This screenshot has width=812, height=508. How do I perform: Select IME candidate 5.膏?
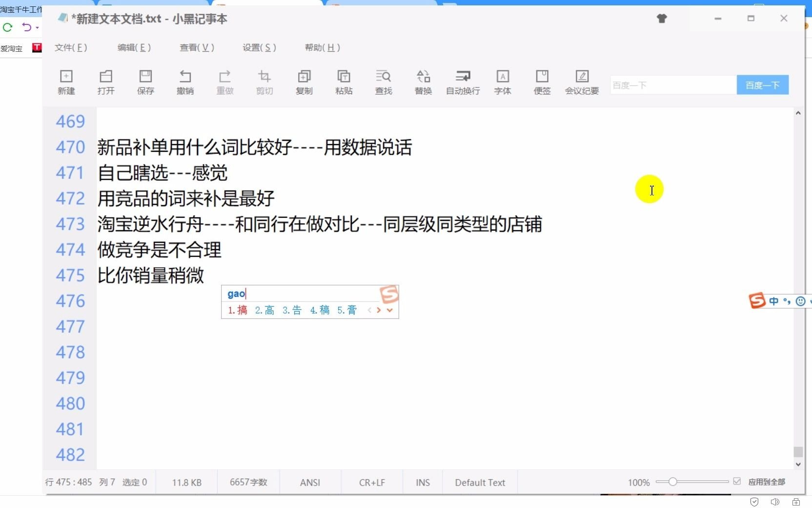tap(347, 310)
